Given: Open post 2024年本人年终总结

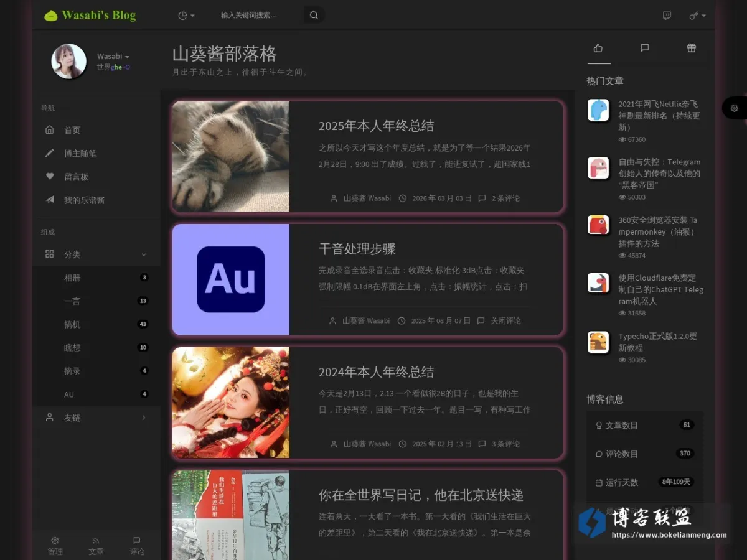Looking at the screenshot, I should pos(376,372).
